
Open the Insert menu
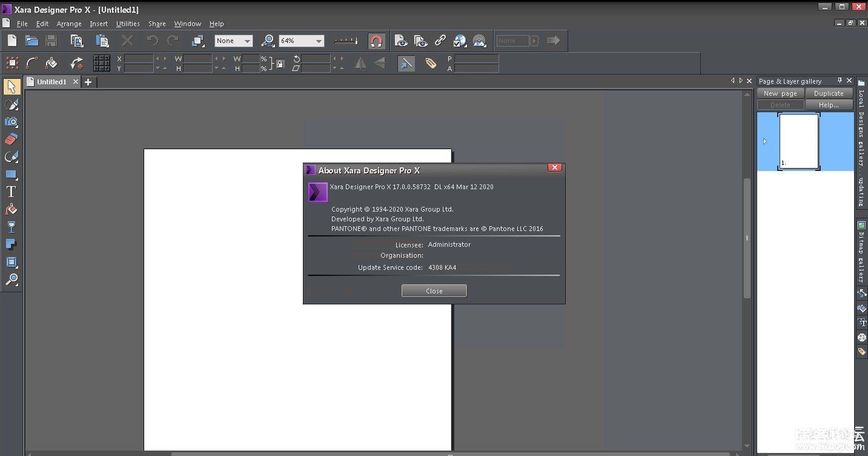click(x=99, y=24)
